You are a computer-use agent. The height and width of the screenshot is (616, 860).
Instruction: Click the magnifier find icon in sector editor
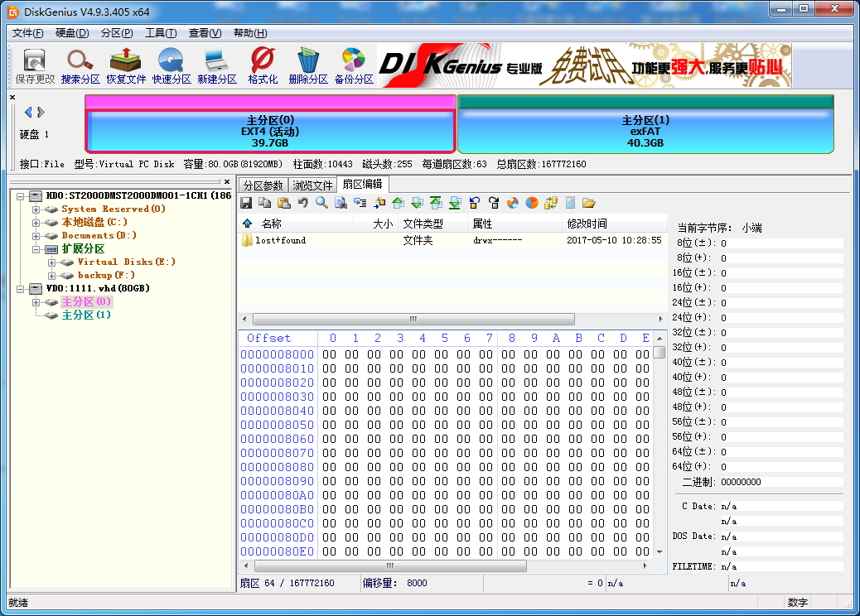[322, 204]
